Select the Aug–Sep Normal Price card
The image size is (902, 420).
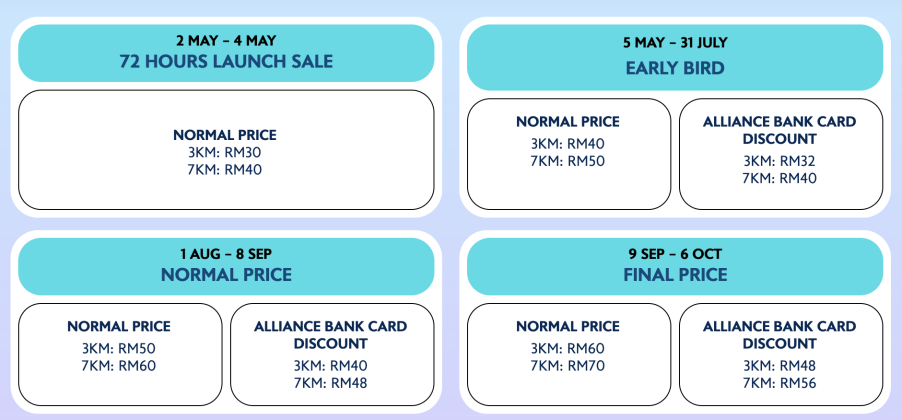pos(120,354)
